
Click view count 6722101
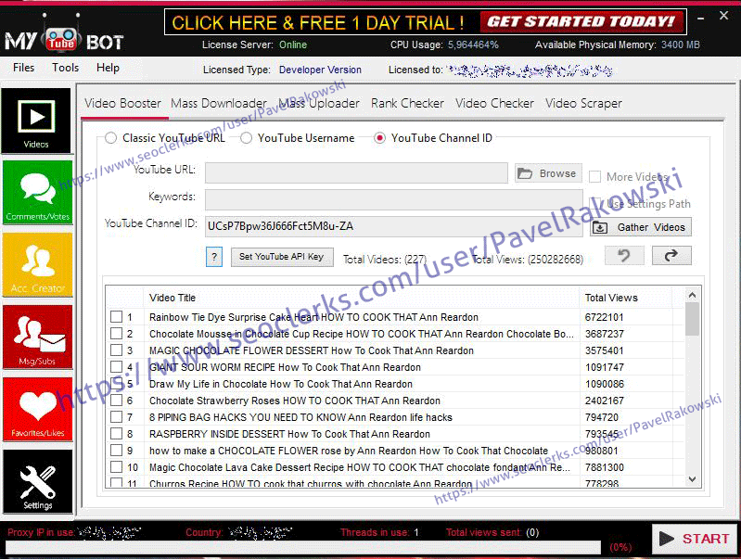tap(605, 317)
